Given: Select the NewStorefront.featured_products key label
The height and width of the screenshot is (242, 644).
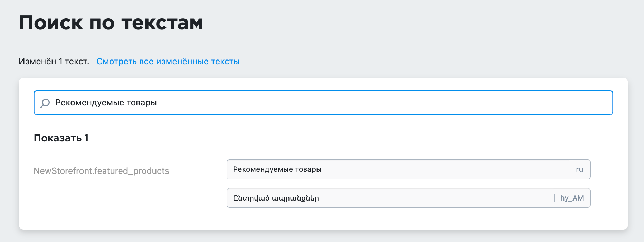Looking at the screenshot, I should (101, 171).
